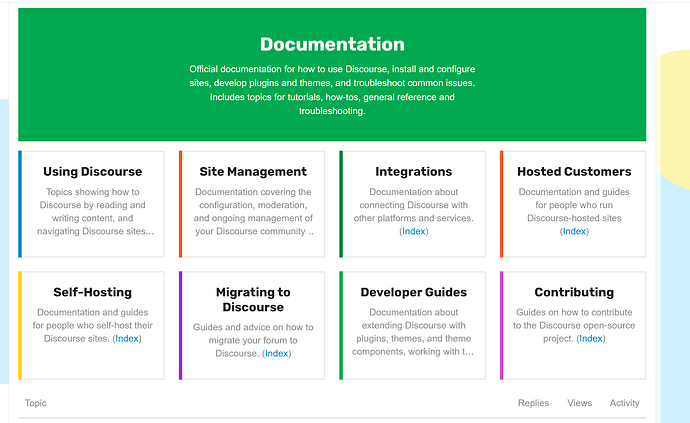Click the Index link under Migrating to Discourse

(276, 353)
